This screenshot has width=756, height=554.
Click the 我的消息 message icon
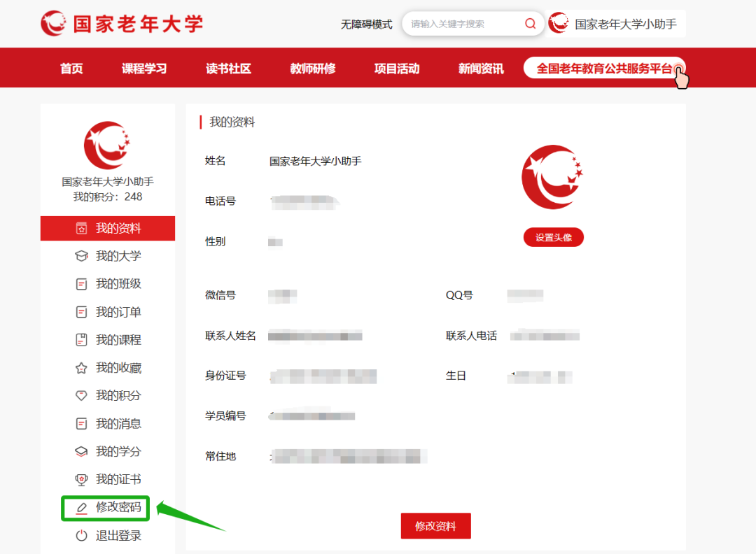[x=81, y=423]
